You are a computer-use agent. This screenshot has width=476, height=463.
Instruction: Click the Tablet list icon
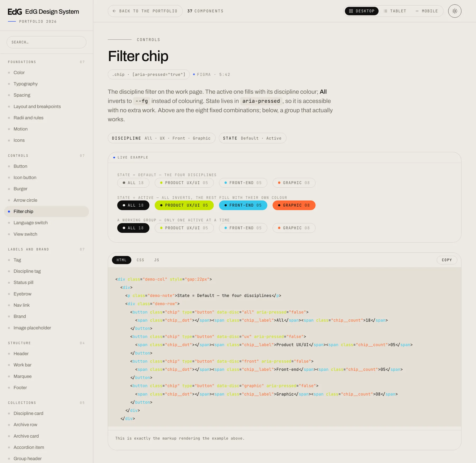385,11
